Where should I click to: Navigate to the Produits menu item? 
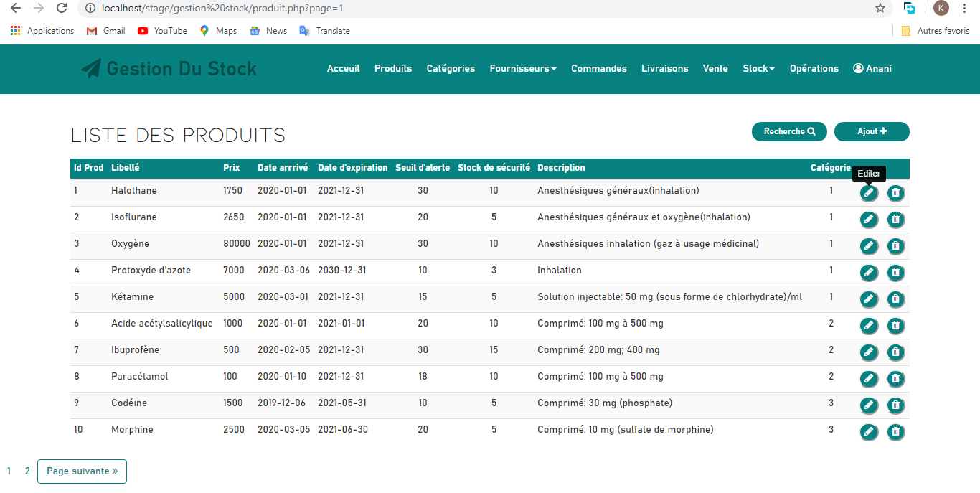point(393,68)
